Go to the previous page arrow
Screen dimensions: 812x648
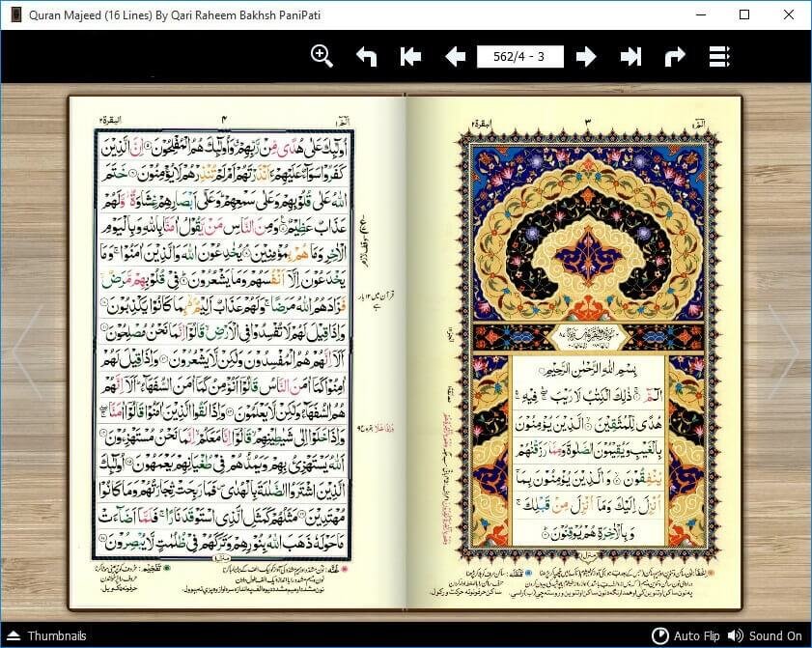455,56
